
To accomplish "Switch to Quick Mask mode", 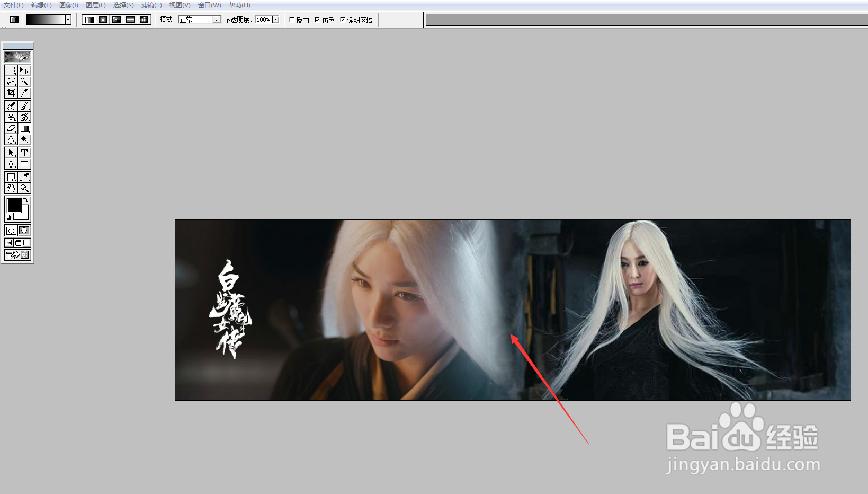I will [x=24, y=231].
